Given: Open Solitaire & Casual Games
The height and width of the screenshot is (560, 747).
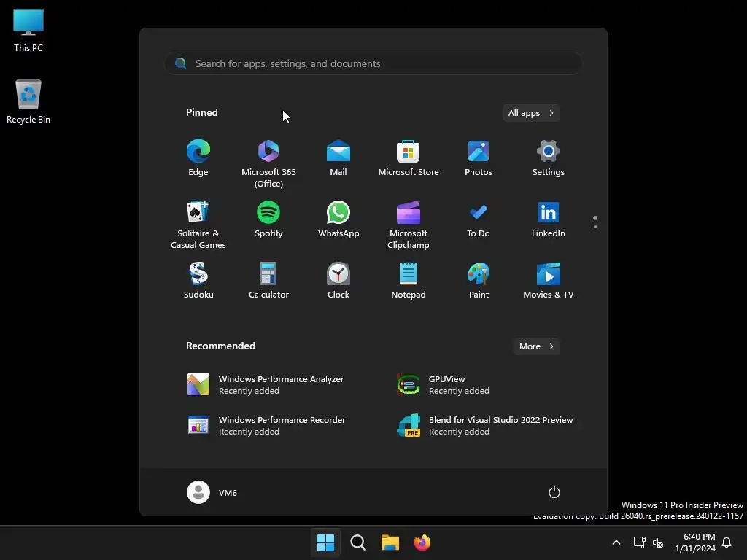Looking at the screenshot, I should pyautogui.click(x=198, y=225).
